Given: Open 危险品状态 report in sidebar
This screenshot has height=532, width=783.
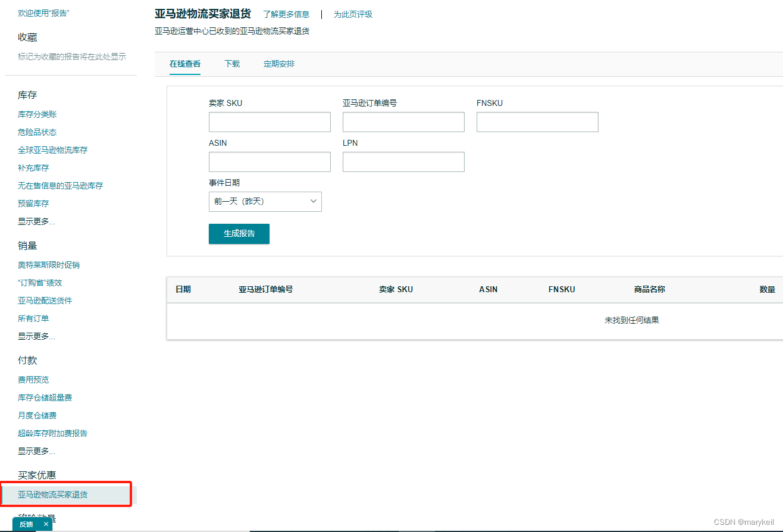Looking at the screenshot, I should (37, 132).
